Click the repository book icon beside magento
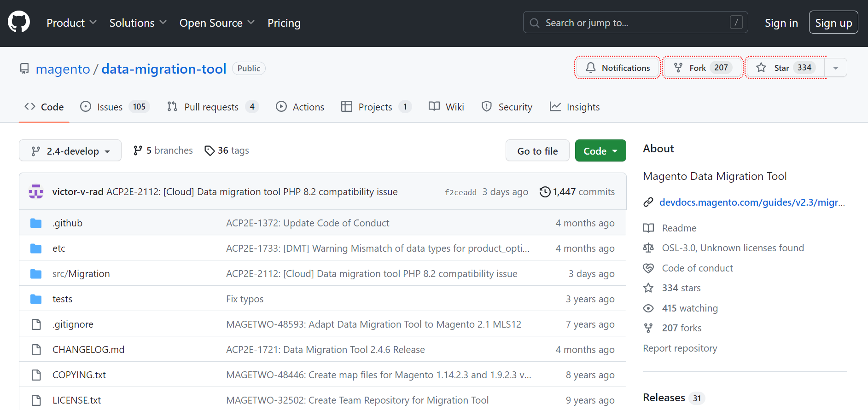The width and height of the screenshot is (868, 410). pyautogui.click(x=24, y=69)
